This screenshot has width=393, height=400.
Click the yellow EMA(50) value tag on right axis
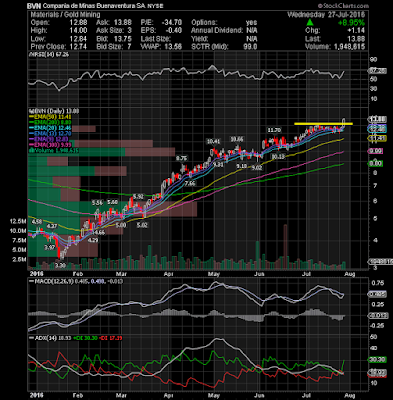(x=377, y=139)
